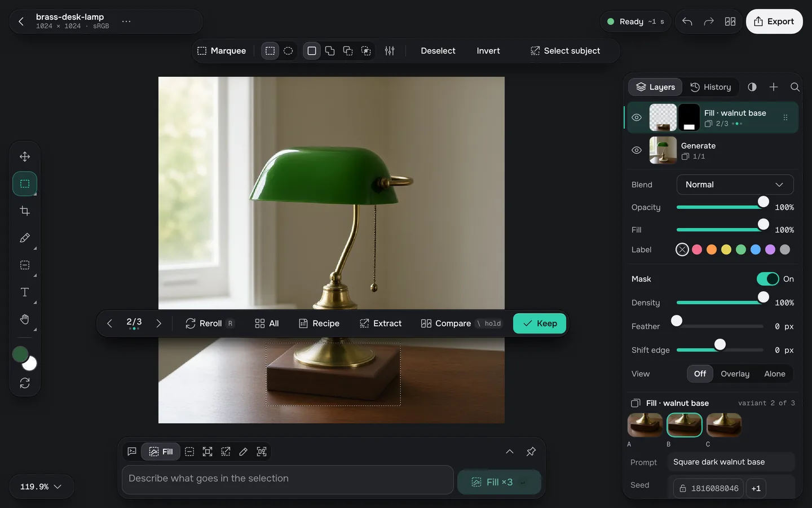The height and width of the screenshot is (508, 812).
Task: Collapse the prompt panel
Action: 510,452
